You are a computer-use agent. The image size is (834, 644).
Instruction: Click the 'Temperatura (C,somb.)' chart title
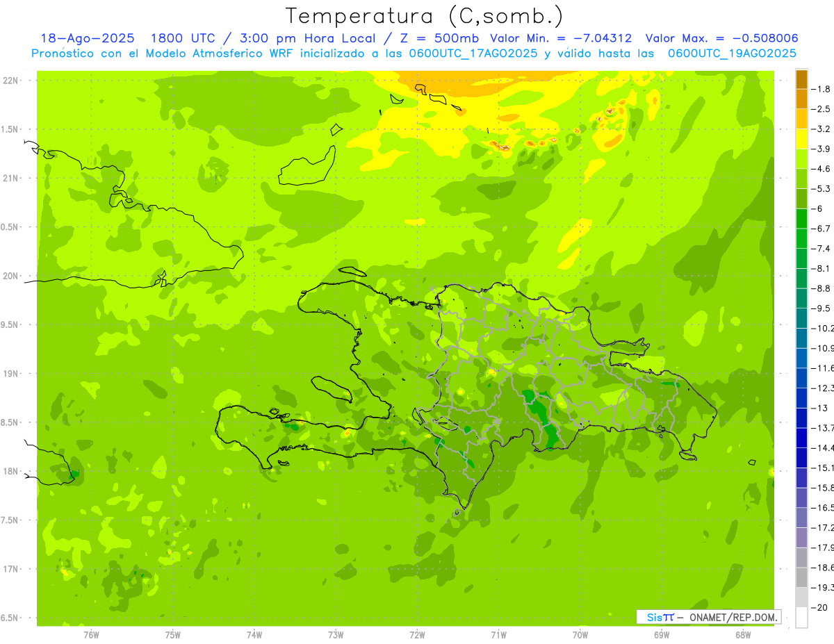tap(424, 16)
